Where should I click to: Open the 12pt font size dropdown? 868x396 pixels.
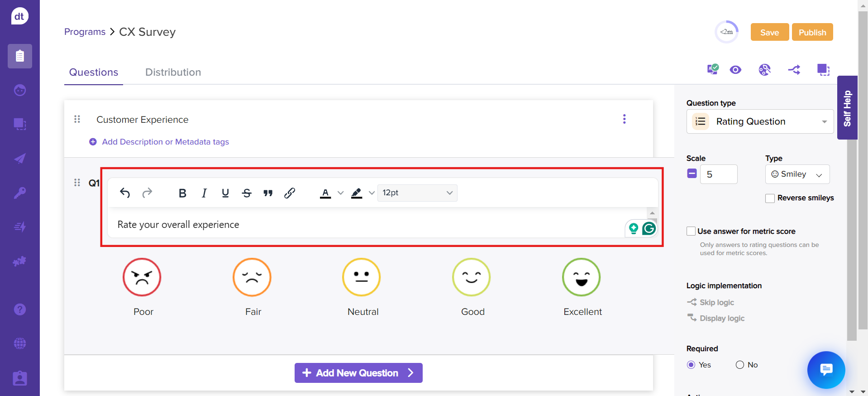click(417, 193)
